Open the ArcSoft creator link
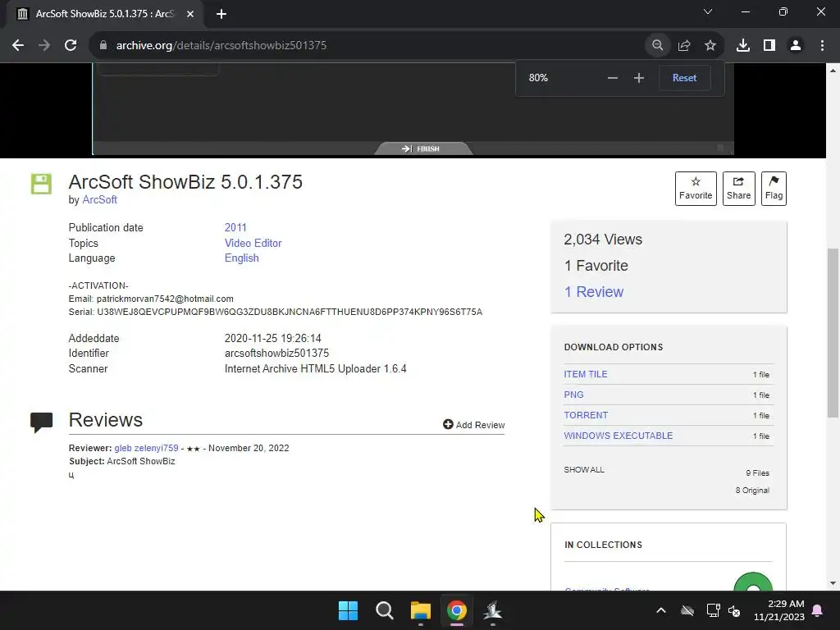The width and height of the screenshot is (840, 630). pyautogui.click(x=99, y=200)
